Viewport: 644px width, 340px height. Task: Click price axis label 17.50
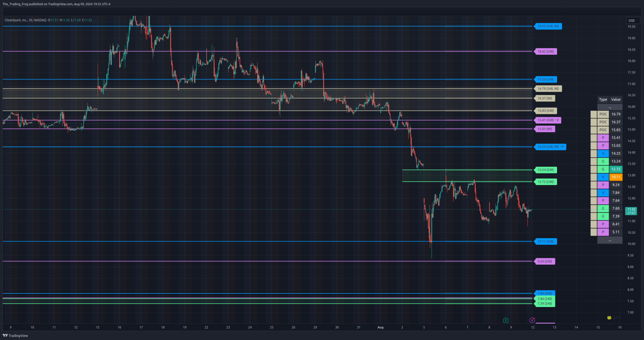click(632, 72)
